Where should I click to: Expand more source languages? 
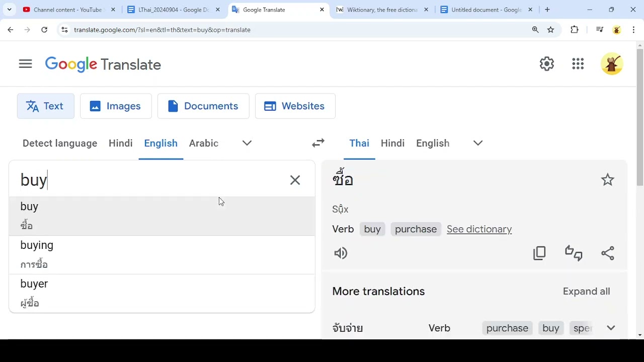coord(247,143)
